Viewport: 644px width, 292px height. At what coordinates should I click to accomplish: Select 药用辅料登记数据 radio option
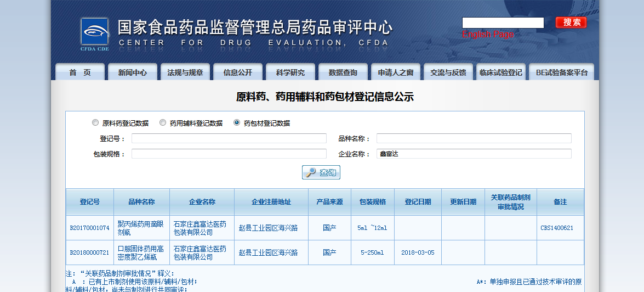click(x=163, y=123)
